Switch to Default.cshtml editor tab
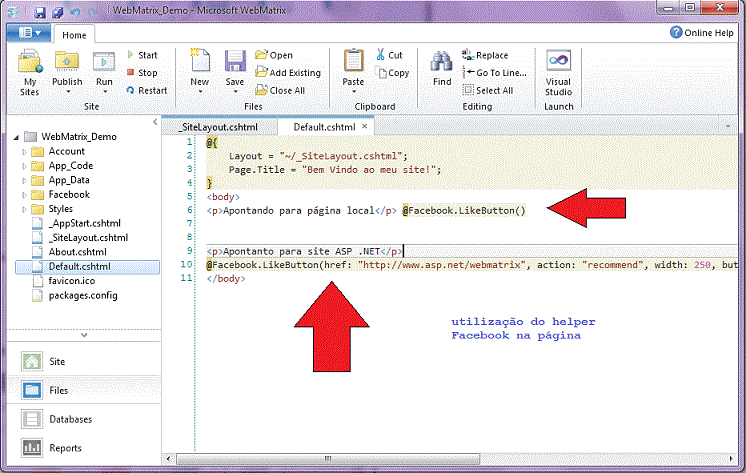The width and height of the screenshot is (746, 473). 324,127
